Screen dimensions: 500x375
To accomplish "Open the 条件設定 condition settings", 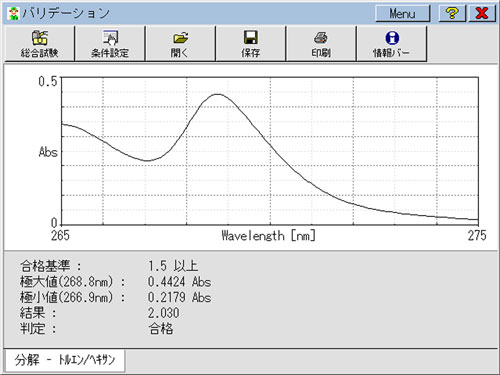I will tap(110, 44).
